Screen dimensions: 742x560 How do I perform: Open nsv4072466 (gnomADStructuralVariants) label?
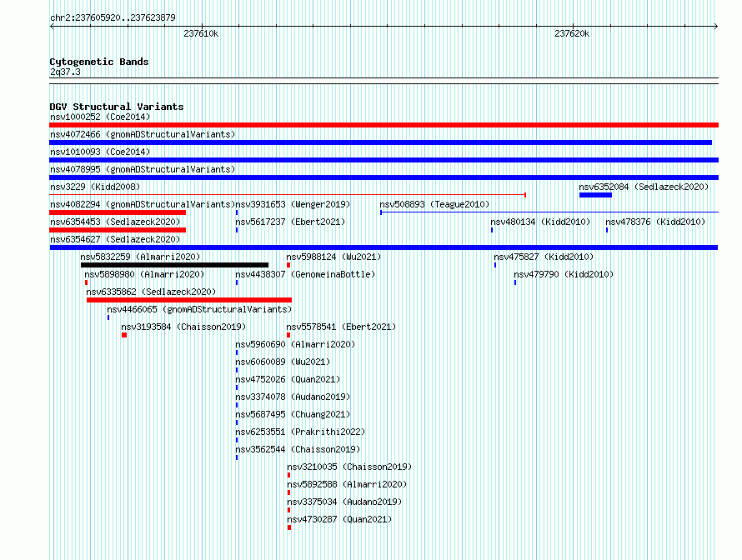coord(143,134)
